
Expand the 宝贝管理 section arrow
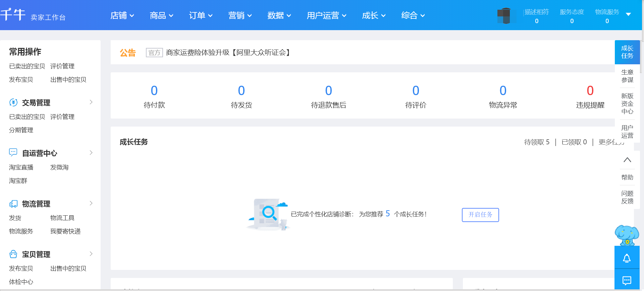[91, 254]
